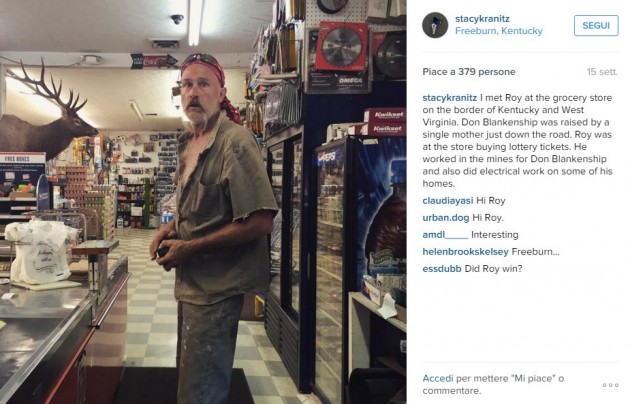
Task: Click the SEGUI follow button
Action: (596, 25)
